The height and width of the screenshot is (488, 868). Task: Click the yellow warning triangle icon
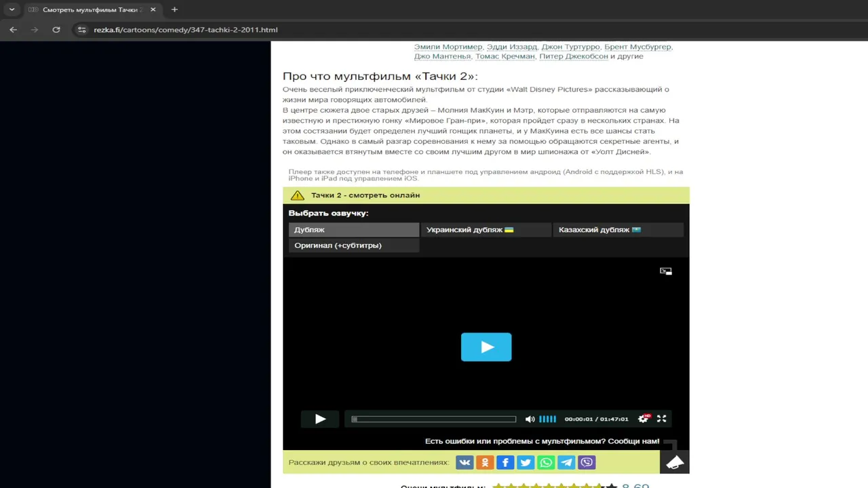click(297, 195)
